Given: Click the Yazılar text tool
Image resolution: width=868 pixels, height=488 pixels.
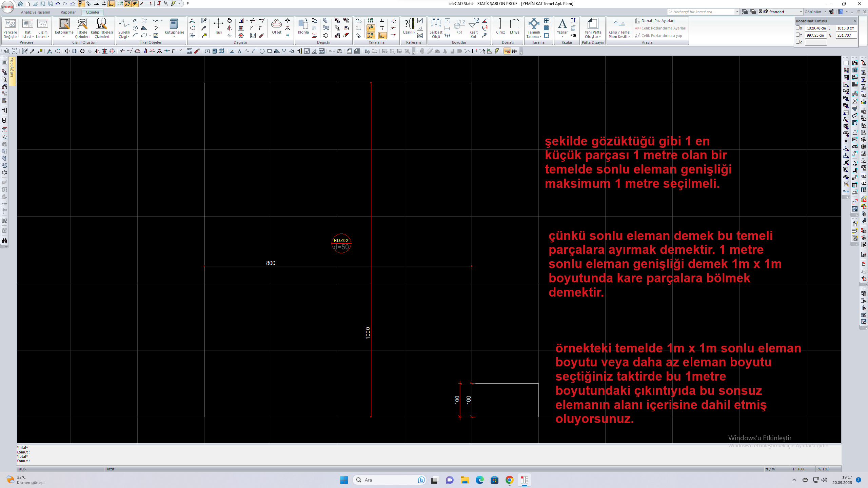Looking at the screenshot, I should point(562,27).
